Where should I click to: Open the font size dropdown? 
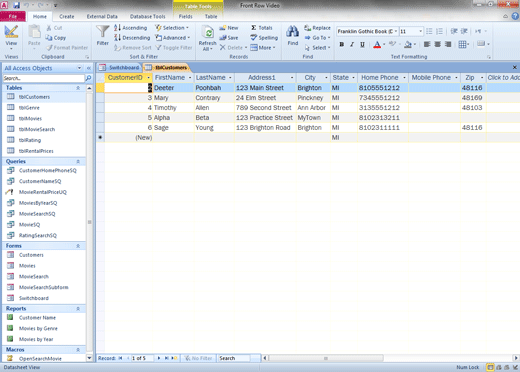(x=421, y=31)
